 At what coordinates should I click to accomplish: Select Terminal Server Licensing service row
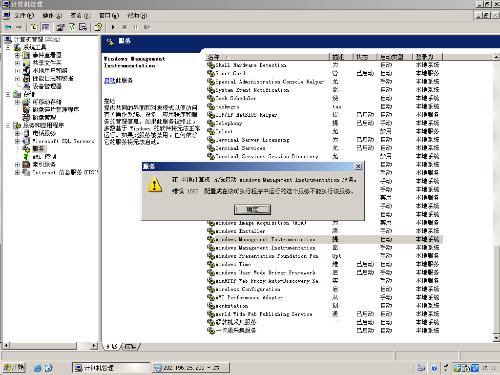click(324, 140)
